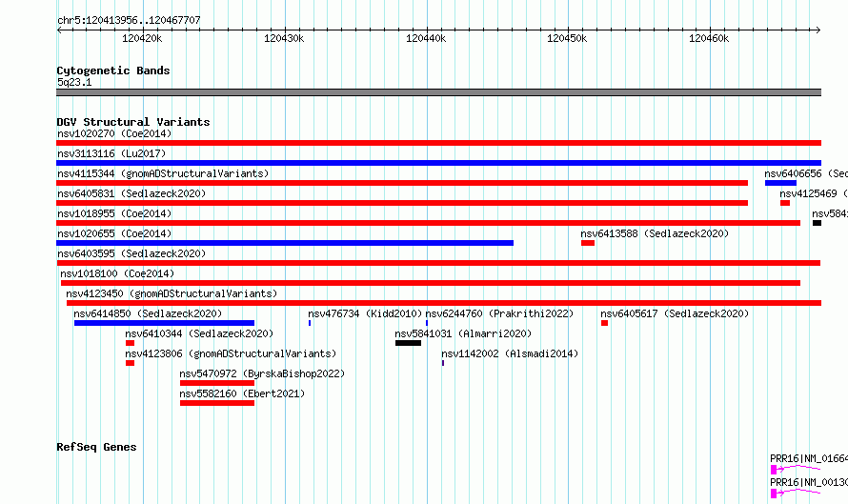This screenshot has height=504, width=848.
Task: Click the nsv1018100 (Coe2014) label
Action: point(117,273)
